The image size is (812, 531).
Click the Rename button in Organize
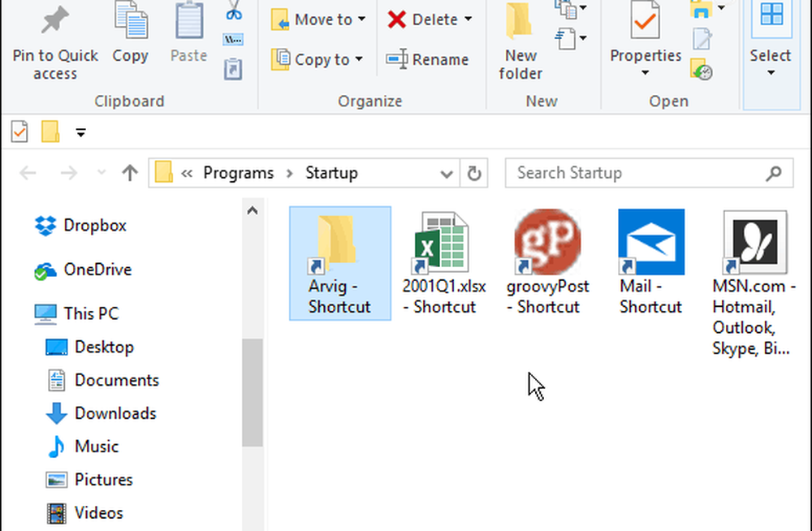point(427,59)
